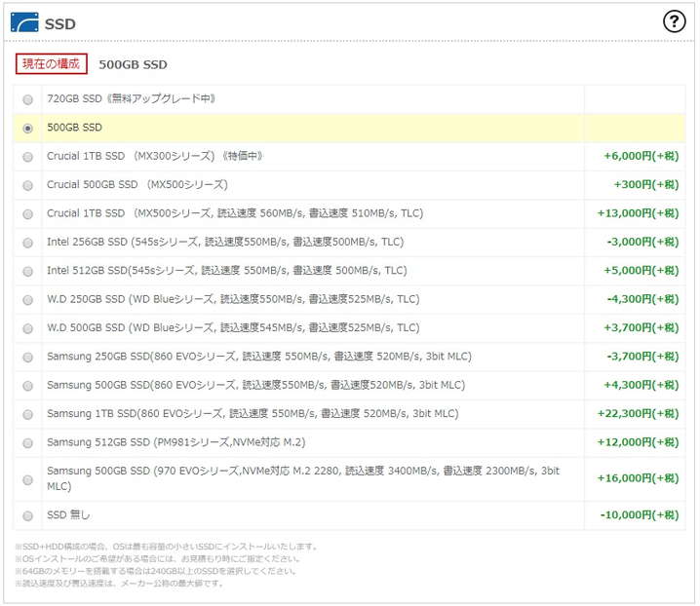Click the +13,000円(+税) price text

coord(638,212)
